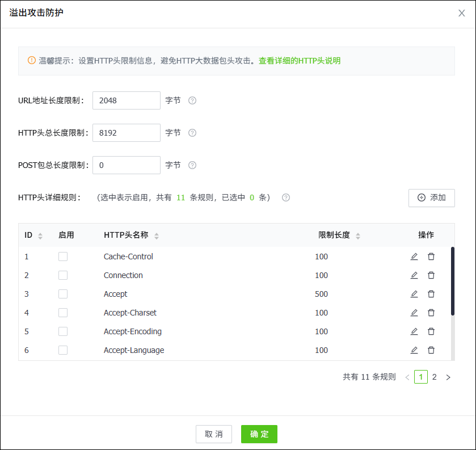Go to page 2 of rules
476x450 pixels.
coord(435,377)
